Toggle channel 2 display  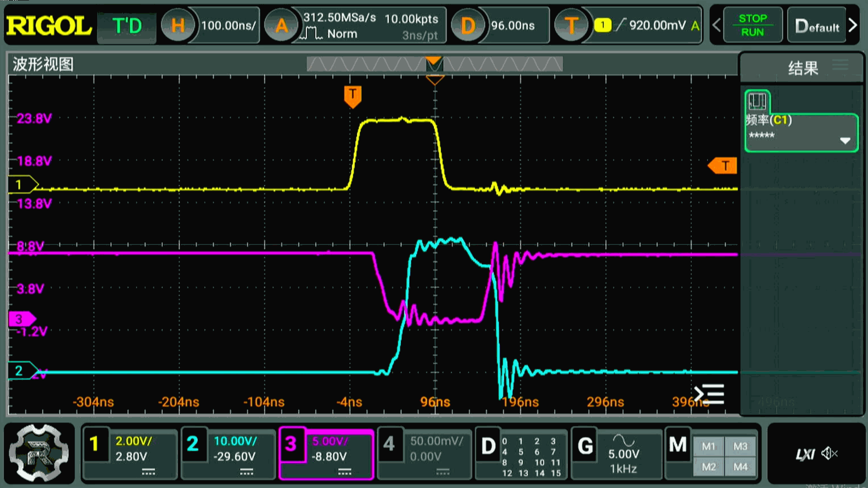(x=193, y=444)
